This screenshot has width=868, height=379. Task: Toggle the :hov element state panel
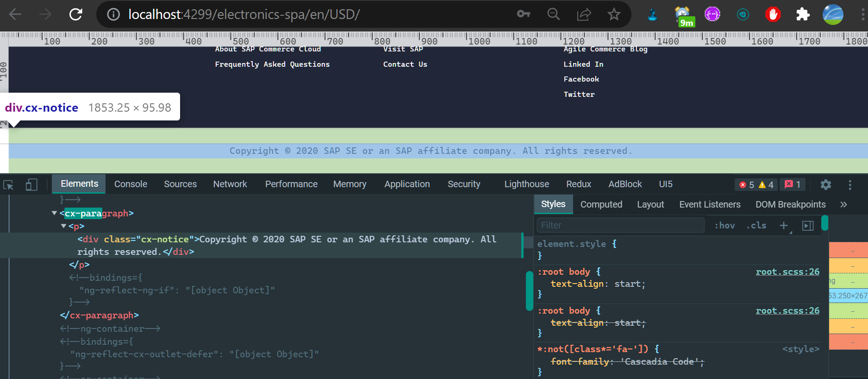724,225
